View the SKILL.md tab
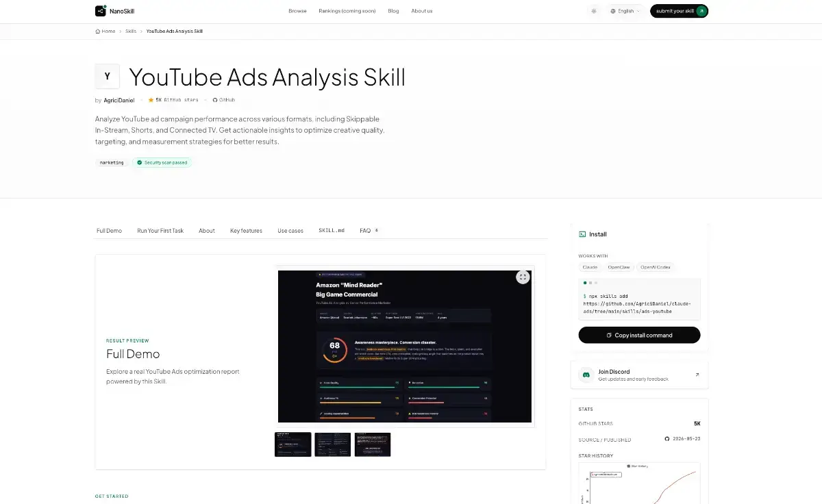Image resolution: width=822 pixels, height=504 pixels. (332, 231)
